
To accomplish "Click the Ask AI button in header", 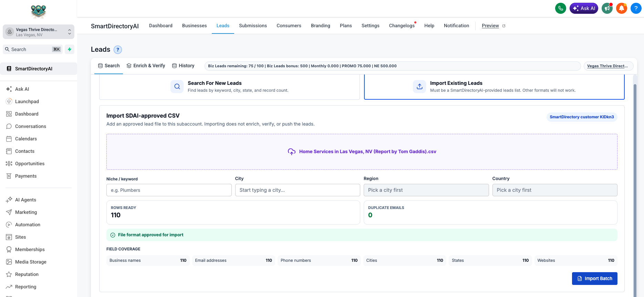I will [584, 8].
